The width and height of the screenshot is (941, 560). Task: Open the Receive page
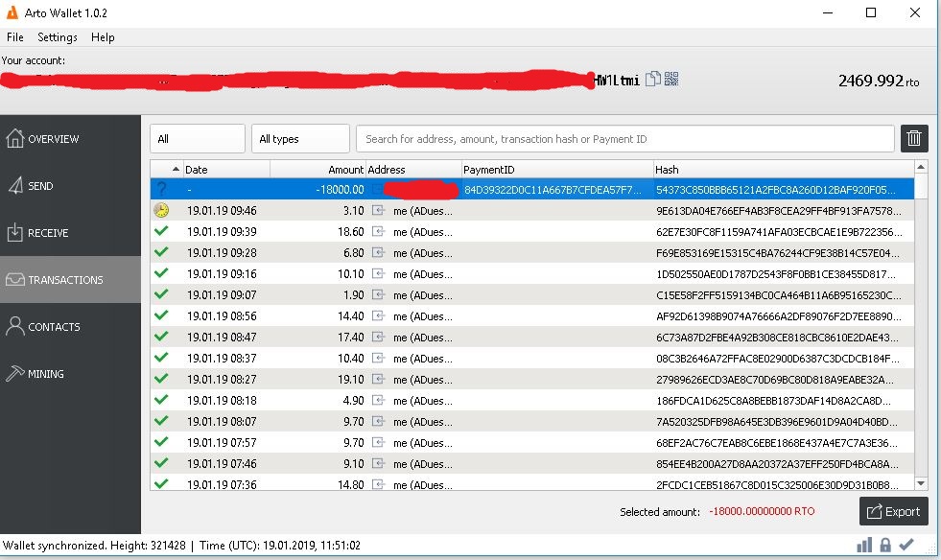[70, 232]
